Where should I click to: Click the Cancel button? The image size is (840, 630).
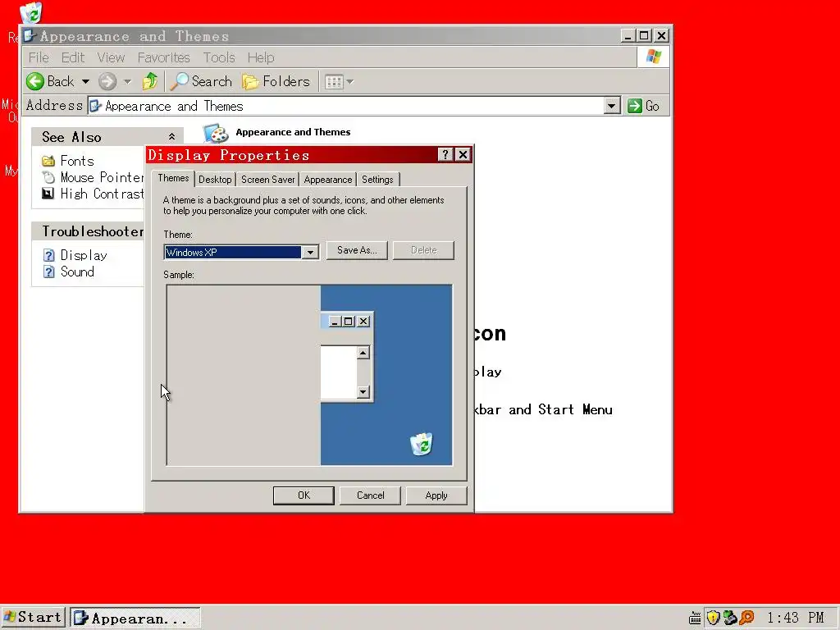pos(370,495)
